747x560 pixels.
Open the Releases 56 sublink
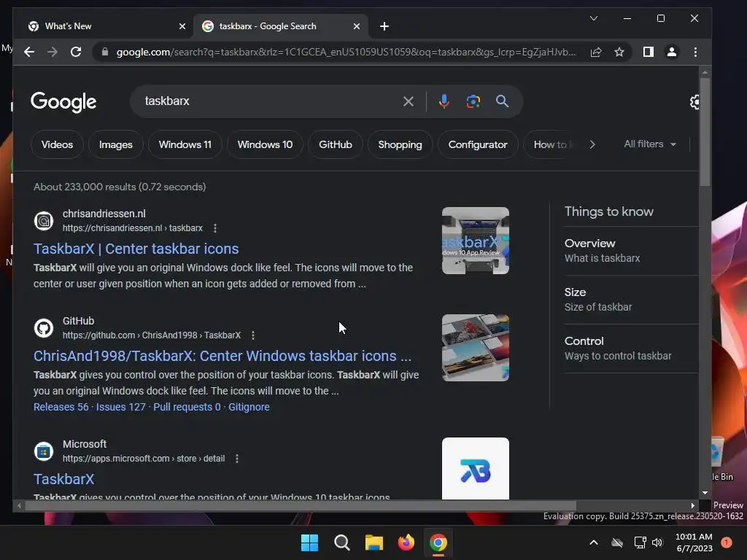pyautogui.click(x=61, y=407)
